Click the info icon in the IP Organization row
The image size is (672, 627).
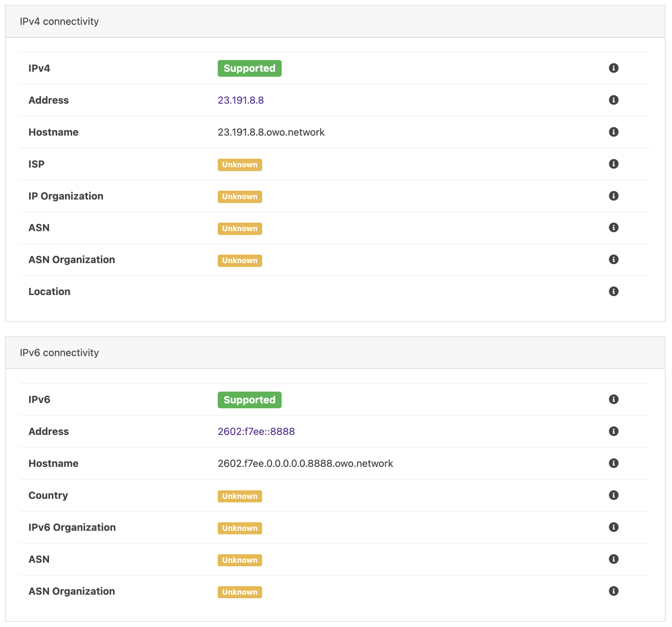pos(613,196)
